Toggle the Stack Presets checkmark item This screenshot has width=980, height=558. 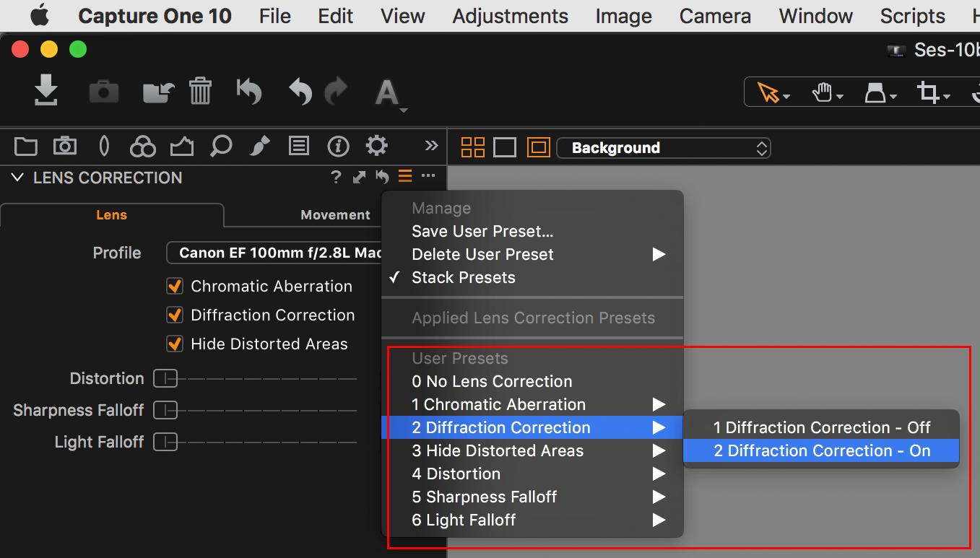click(x=532, y=277)
